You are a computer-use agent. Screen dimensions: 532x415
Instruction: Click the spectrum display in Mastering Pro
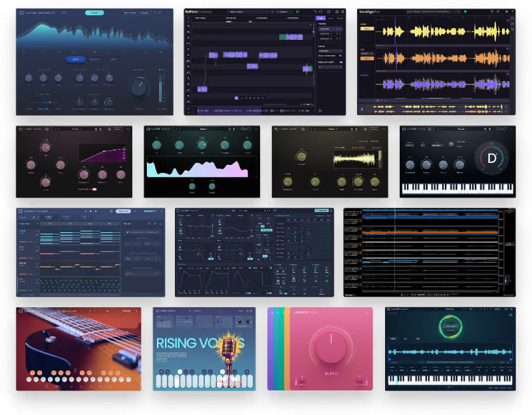[94, 37]
